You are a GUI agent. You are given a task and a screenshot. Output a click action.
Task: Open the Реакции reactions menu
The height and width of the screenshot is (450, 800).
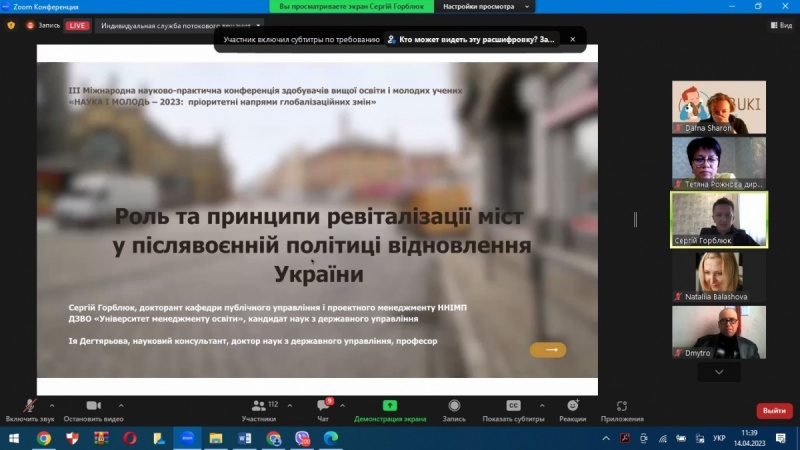572,407
